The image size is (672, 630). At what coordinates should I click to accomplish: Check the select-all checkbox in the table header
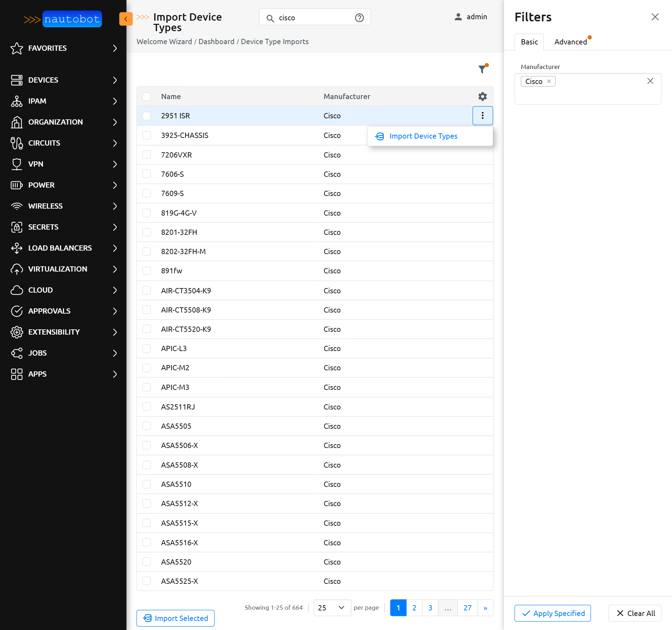147,97
